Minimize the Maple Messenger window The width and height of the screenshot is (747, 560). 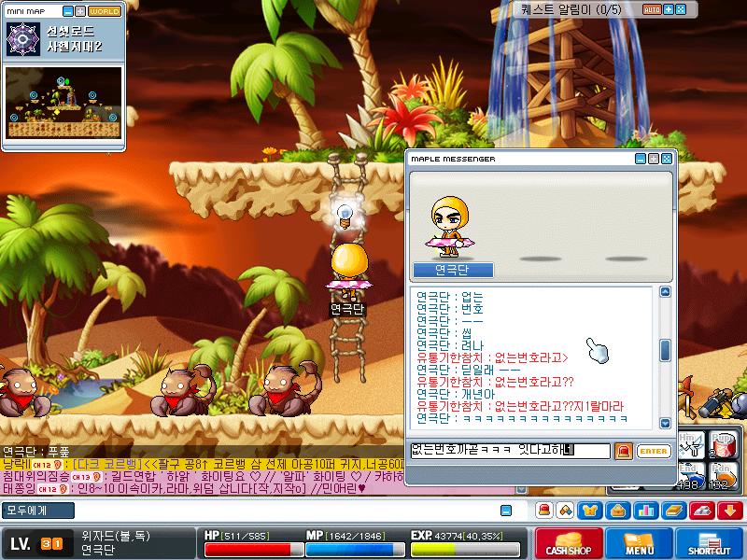tap(641, 159)
